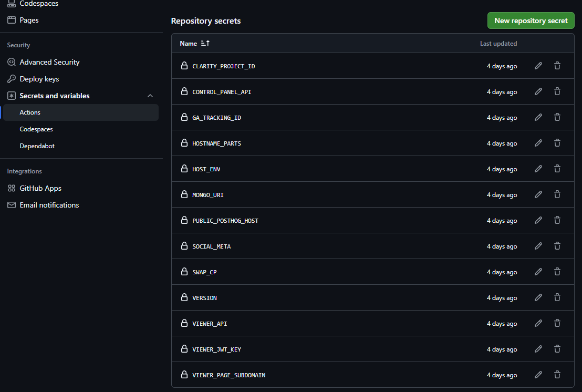The height and width of the screenshot is (392, 582).
Task: Click New repository secret button
Action: (531, 20)
